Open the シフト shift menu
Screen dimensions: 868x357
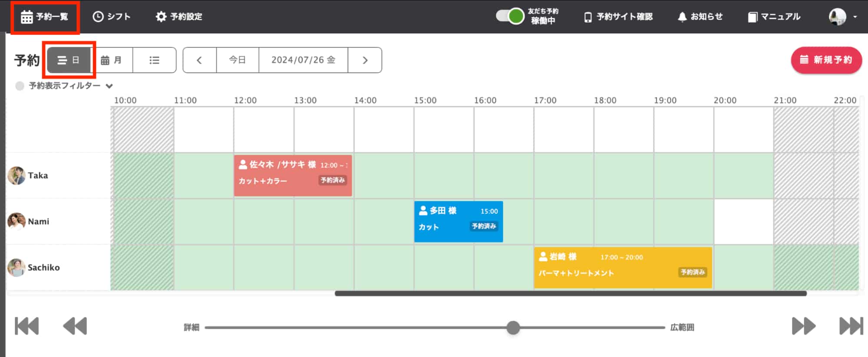pos(112,16)
